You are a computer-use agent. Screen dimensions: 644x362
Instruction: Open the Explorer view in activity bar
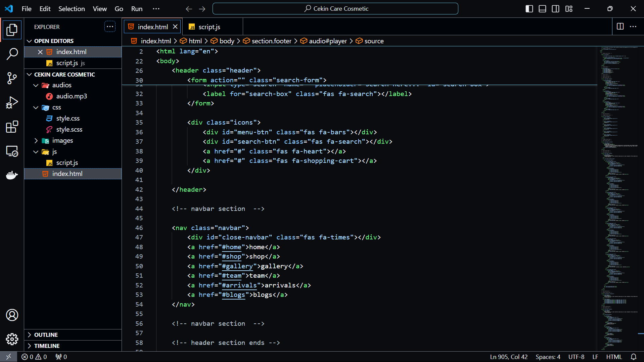point(12,30)
